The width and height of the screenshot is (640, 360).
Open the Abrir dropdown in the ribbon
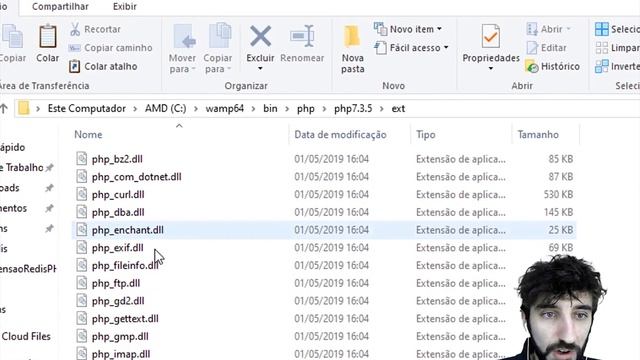[x=549, y=29]
